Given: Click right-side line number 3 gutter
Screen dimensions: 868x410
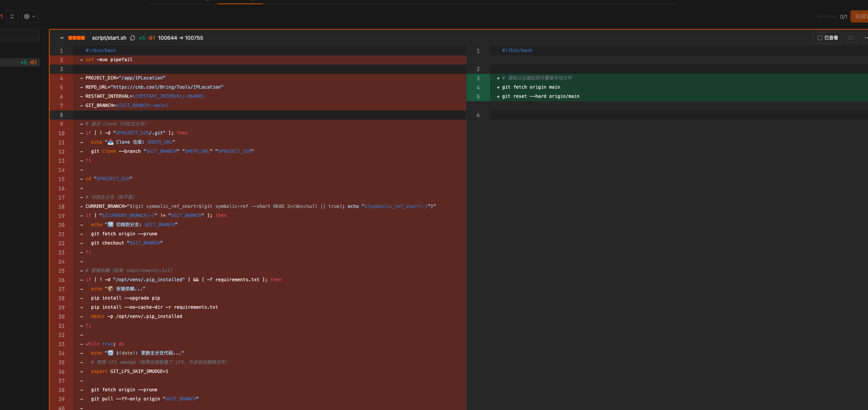Looking at the screenshot, I should pyautogui.click(x=478, y=78).
